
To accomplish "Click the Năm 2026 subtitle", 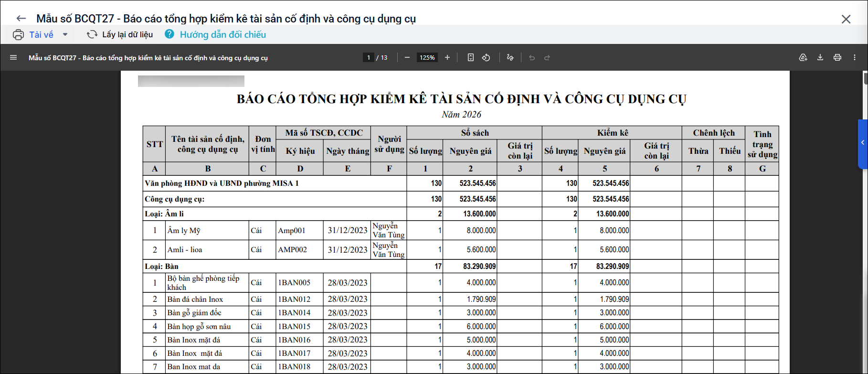I will pos(461,115).
